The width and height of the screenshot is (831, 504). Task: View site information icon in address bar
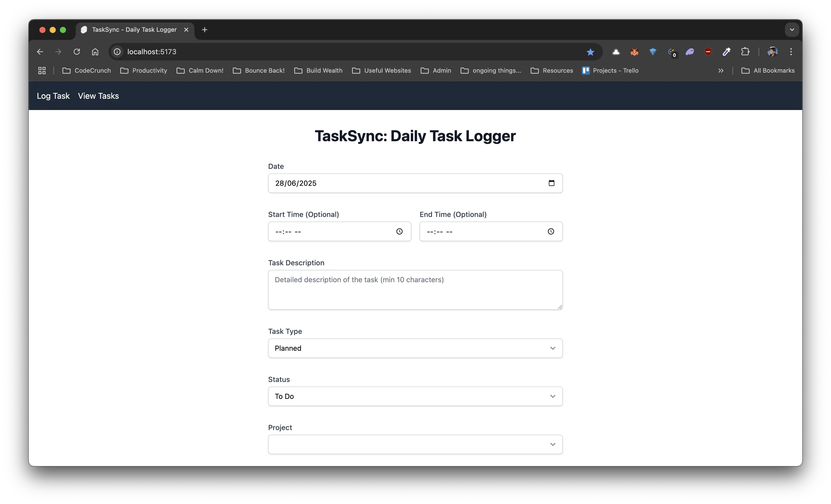117,52
